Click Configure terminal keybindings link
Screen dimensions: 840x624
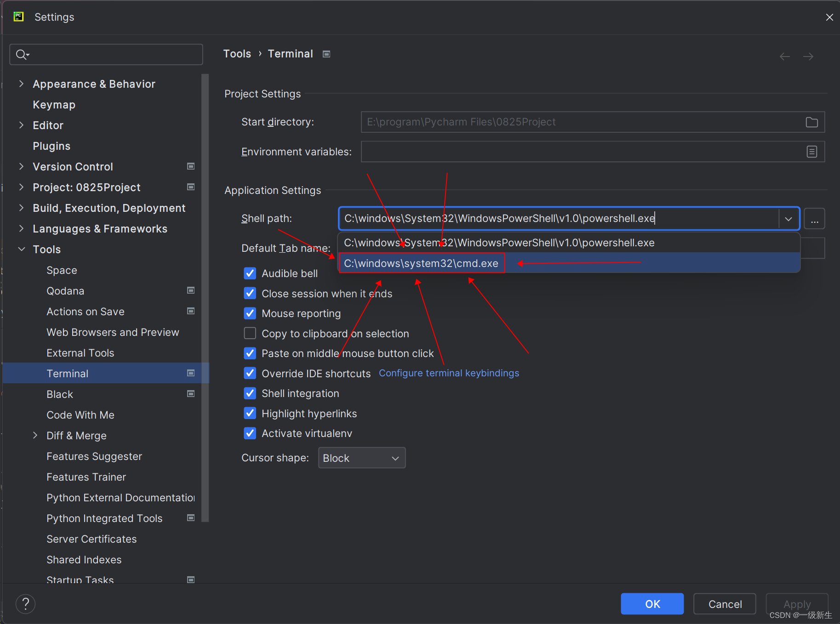(448, 373)
